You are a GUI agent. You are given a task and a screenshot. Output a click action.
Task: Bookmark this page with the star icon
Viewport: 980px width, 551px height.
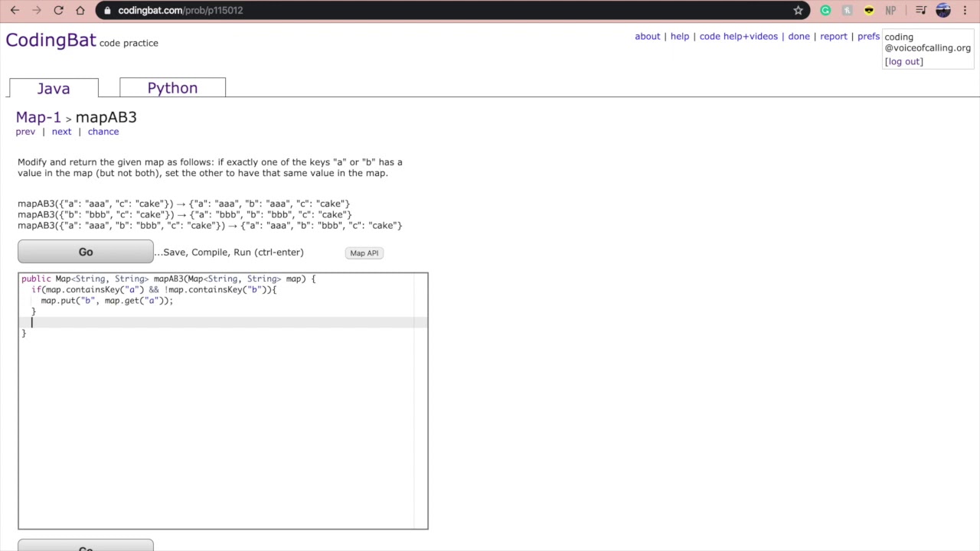pos(798,11)
